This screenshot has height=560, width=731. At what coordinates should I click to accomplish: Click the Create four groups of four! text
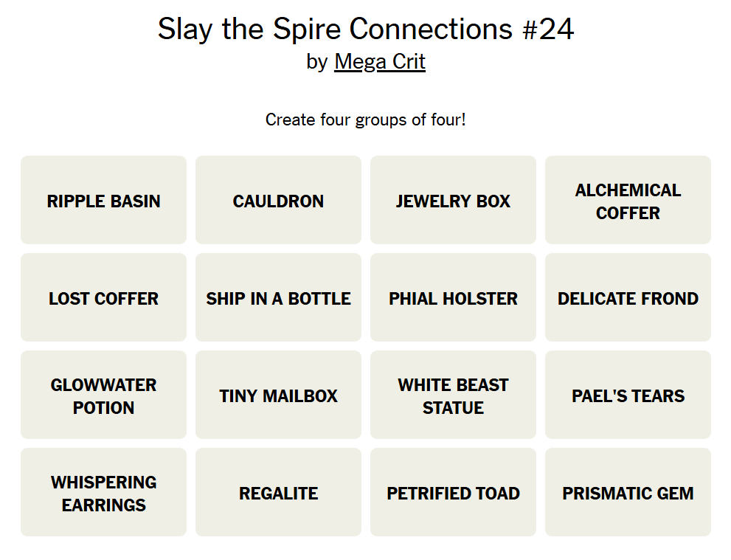point(366,120)
